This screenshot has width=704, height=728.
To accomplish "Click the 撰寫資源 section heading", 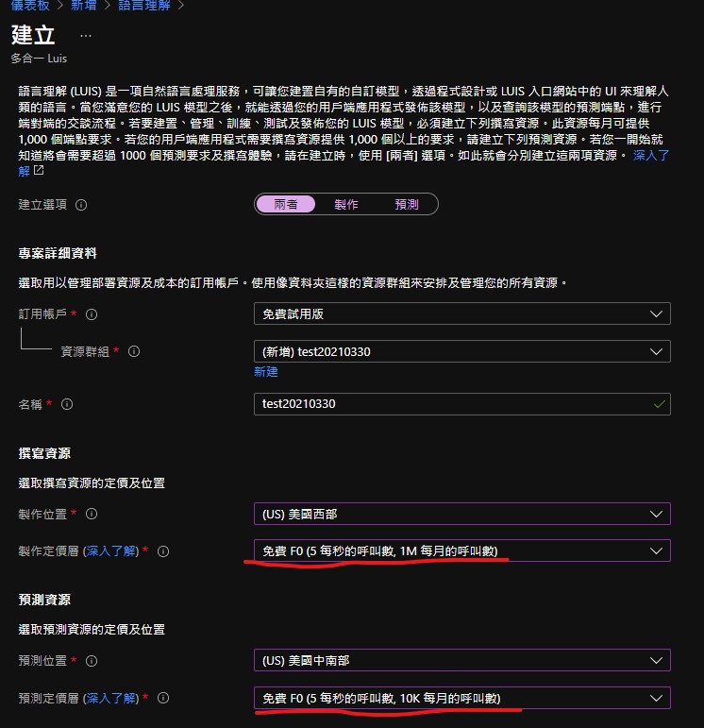I will pos(44,453).
